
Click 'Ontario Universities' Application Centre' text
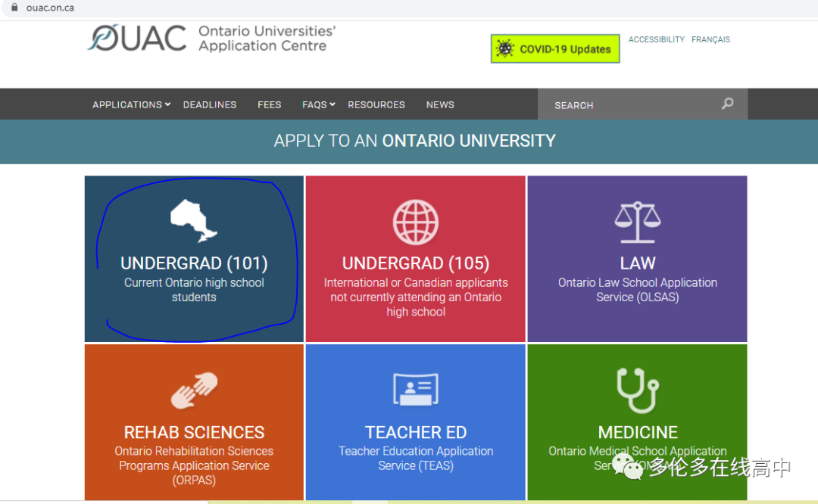pyautogui.click(x=267, y=38)
